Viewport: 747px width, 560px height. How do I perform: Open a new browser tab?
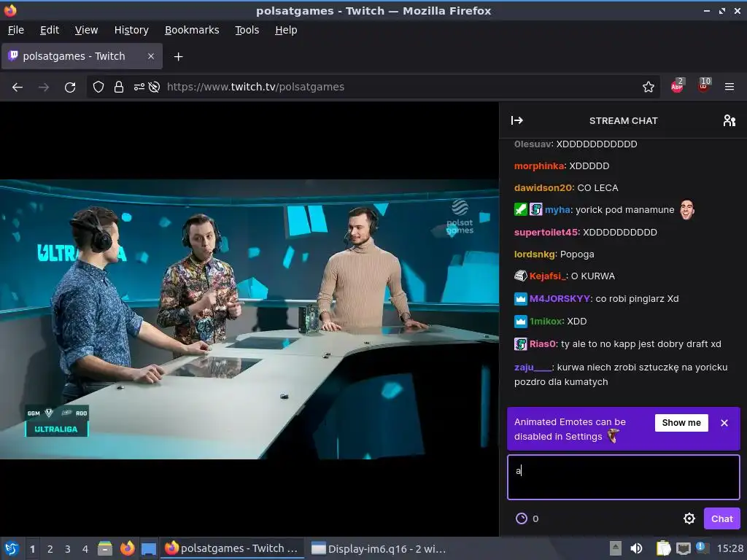click(178, 57)
